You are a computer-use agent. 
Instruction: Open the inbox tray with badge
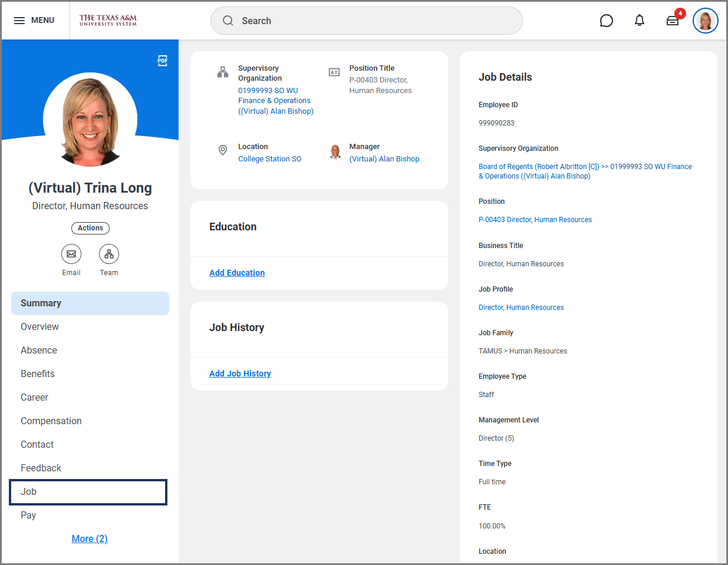673,21
